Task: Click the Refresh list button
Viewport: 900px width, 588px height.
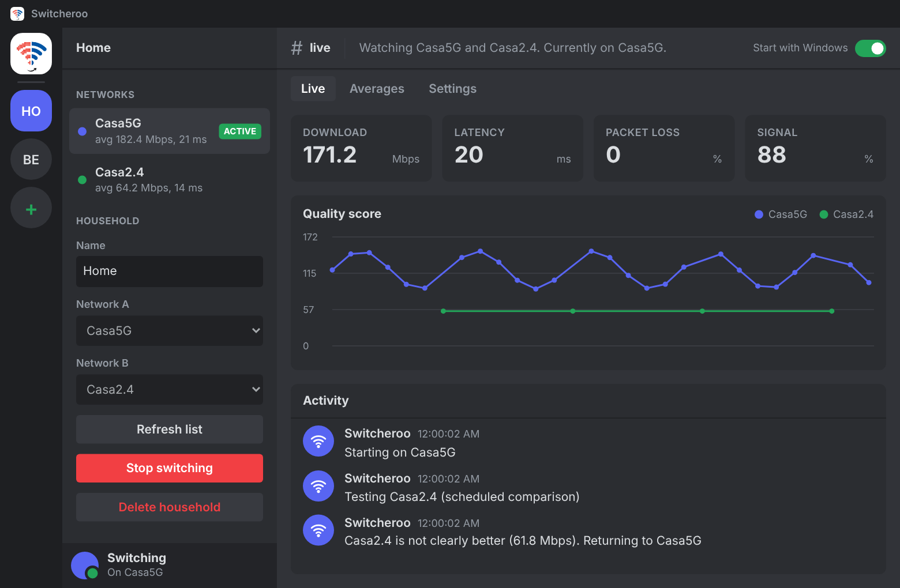Action: click(x=170, y=429)
